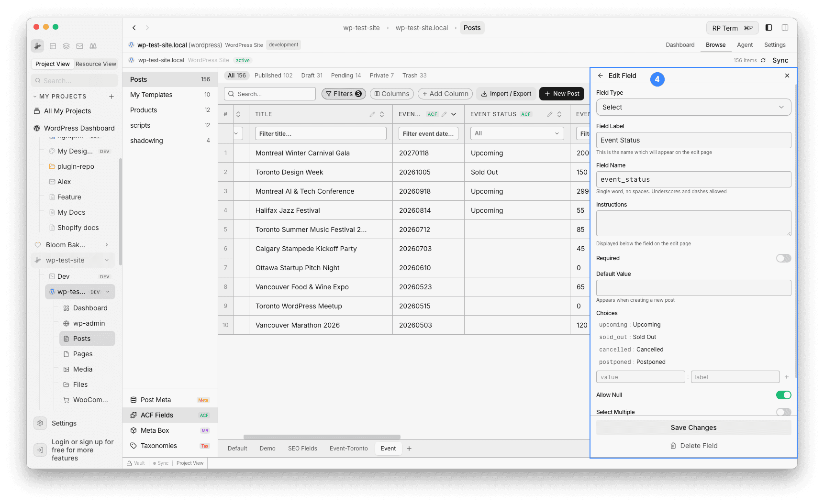The height and width of the screenshot is (504, 824).
Task: Toggle the right sidebar panel icon
Action: point(785,28)
